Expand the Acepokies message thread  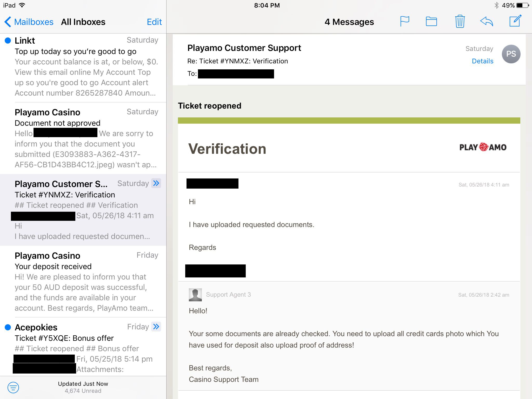click(x=156, y=327)
